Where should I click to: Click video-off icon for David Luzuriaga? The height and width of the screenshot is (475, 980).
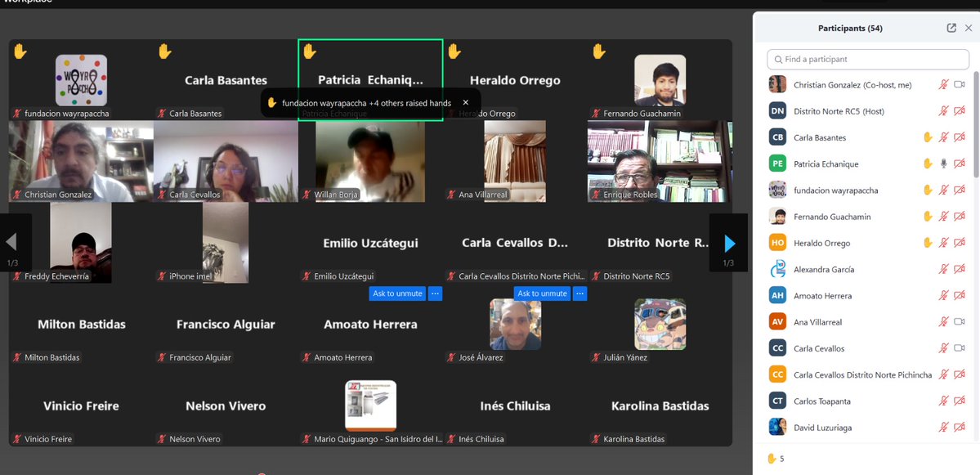click(960, 428)
